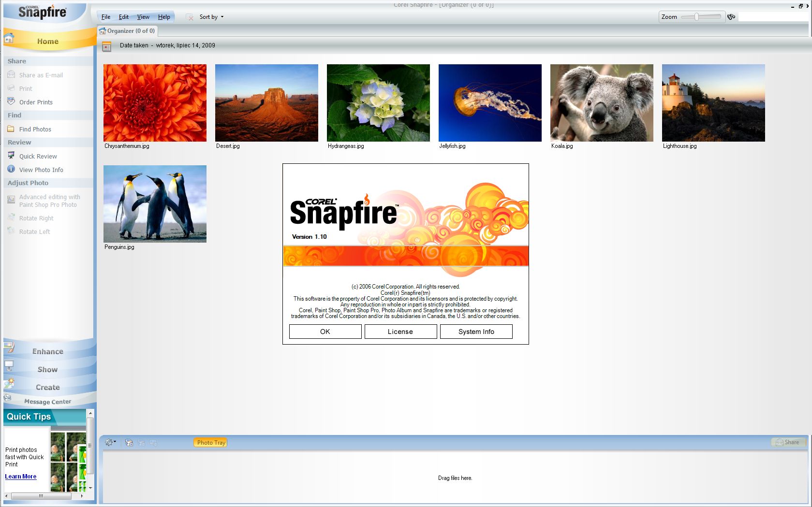Click the Share button in photo tray
Viewport: 812px width, 507px height.
[788, 442]
